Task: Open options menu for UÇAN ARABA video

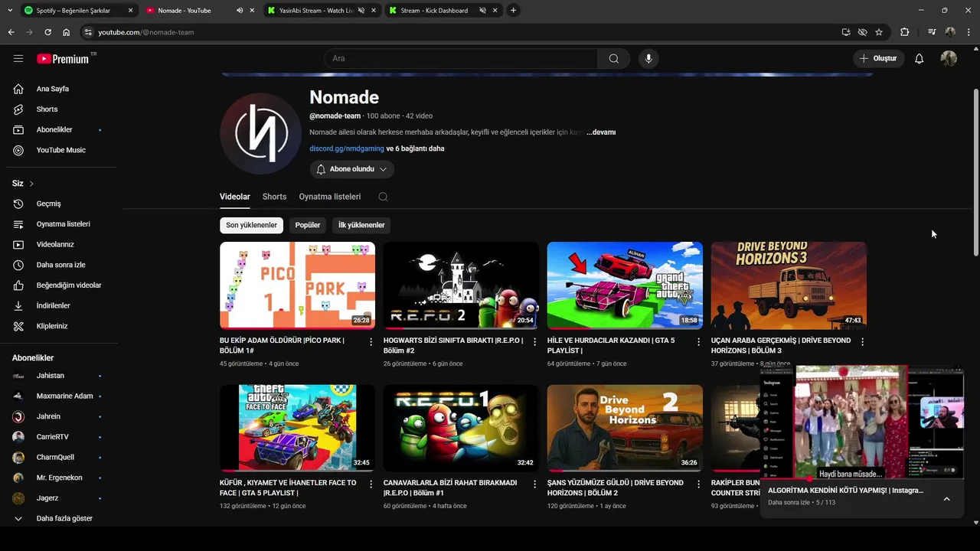Action: (x=862, y=342)
